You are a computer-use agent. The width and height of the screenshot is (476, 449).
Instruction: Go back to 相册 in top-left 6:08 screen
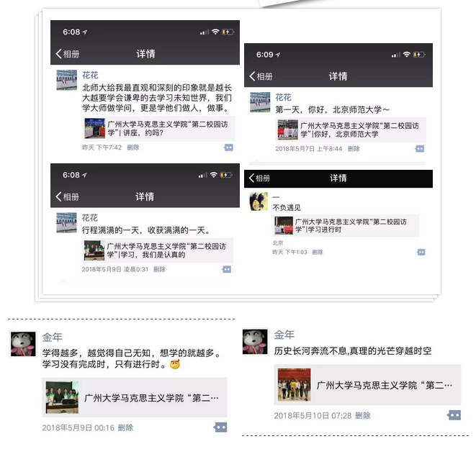[68, 54]
